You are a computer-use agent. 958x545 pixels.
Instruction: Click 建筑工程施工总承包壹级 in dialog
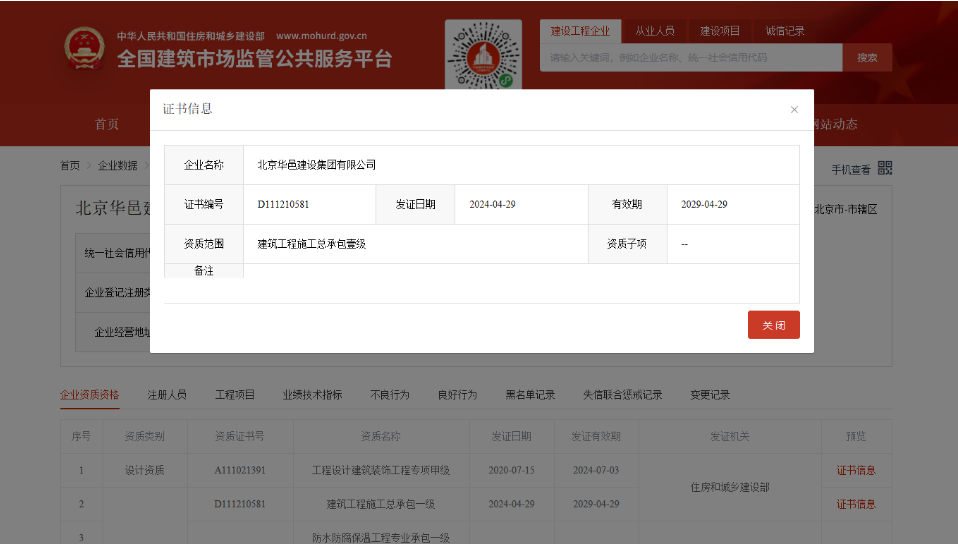click(312, 244)
